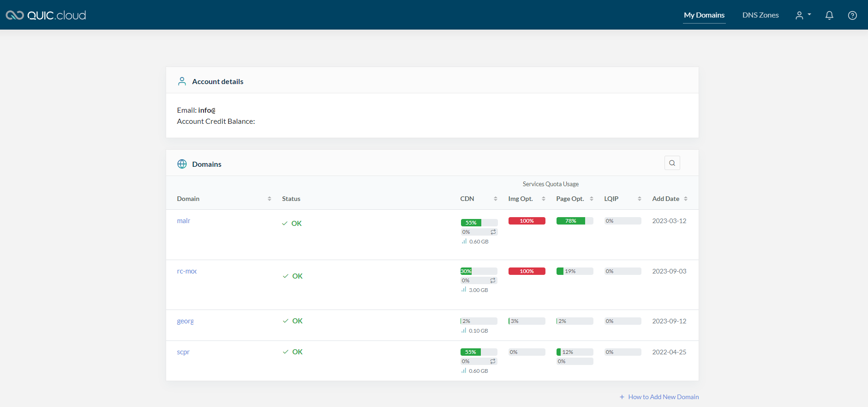Click the OK checkmark for malr
This screenshot has width=868, height=407.
click(285, 224)
